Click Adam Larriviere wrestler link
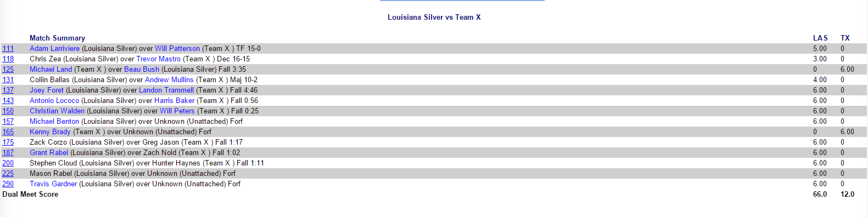 click(x=54, y=49)
